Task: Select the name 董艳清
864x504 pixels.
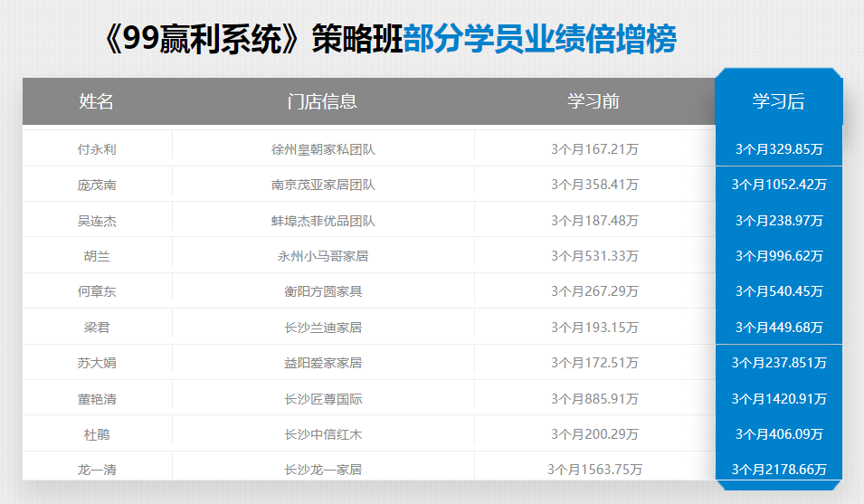Action: click(x=97, y=399)
